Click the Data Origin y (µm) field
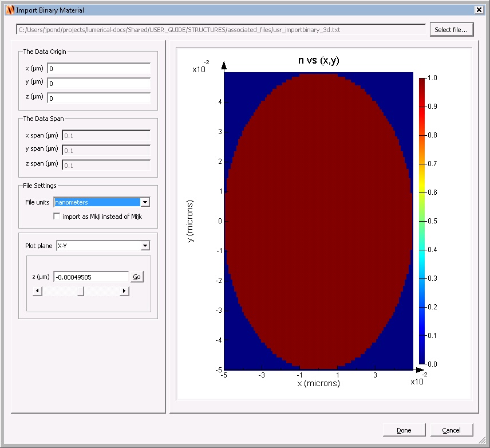Viewport: 490px width, 448px height. point(99,83)
